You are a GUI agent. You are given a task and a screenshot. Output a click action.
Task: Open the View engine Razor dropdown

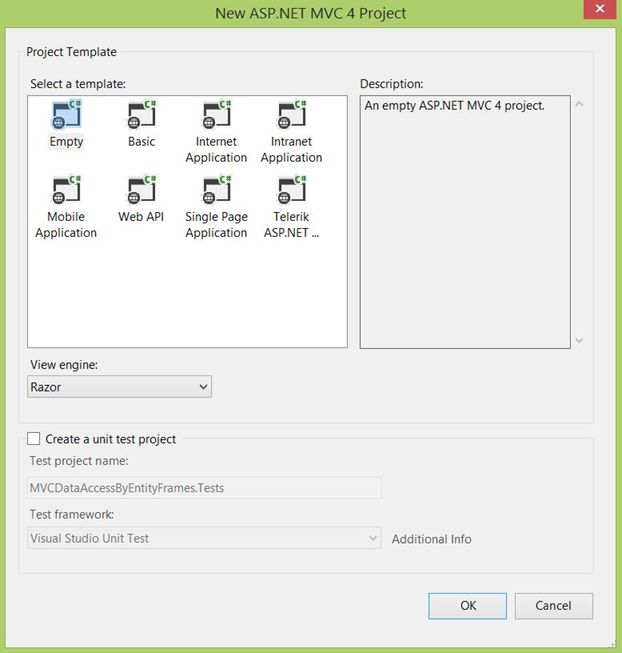[119, 386]
